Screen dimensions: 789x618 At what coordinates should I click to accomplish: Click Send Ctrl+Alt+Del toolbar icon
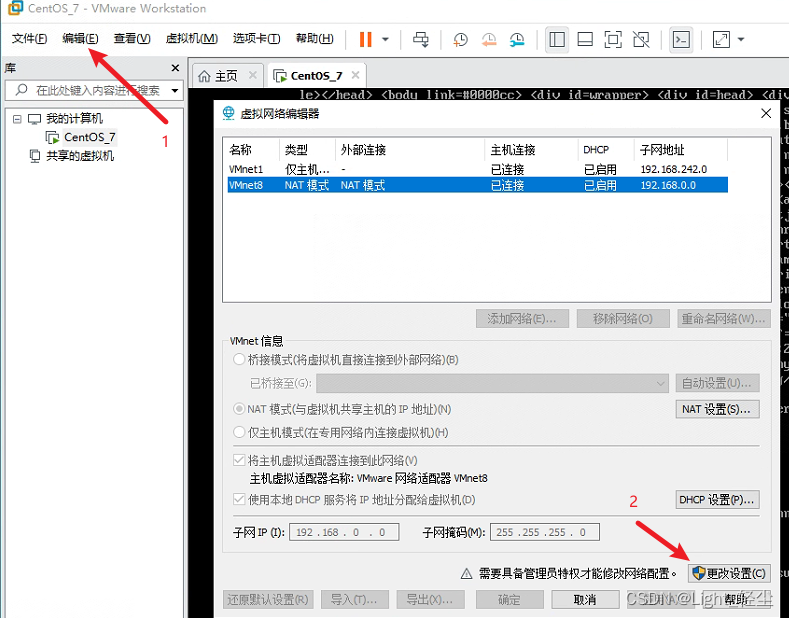tap(421, 39)
